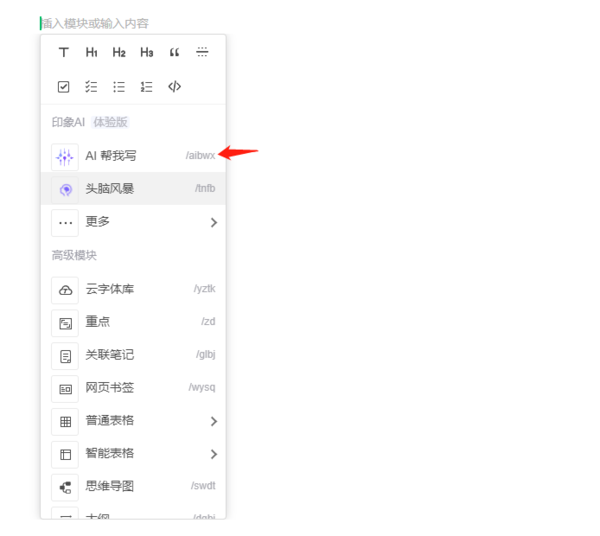Viewport: 600px width, 536px height.
Task: Insert a code block
Action: pyautogui.click(x=174, y=87)
